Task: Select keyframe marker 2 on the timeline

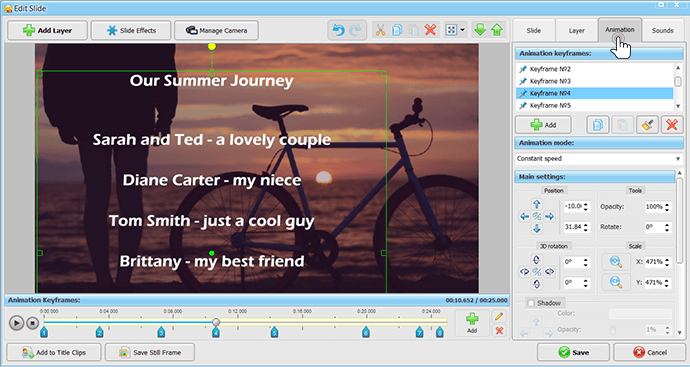Action: [99, 332]
